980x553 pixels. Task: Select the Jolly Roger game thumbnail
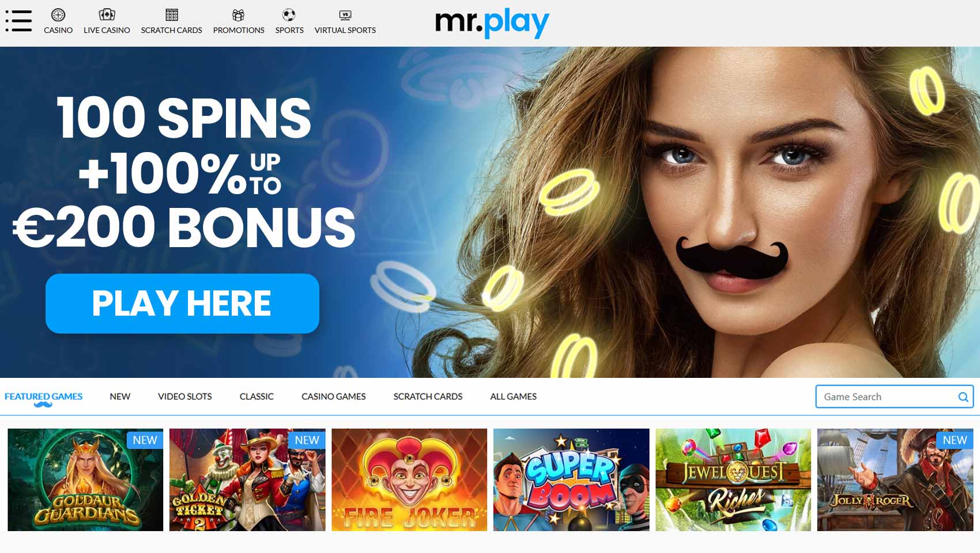pos(895,480)
